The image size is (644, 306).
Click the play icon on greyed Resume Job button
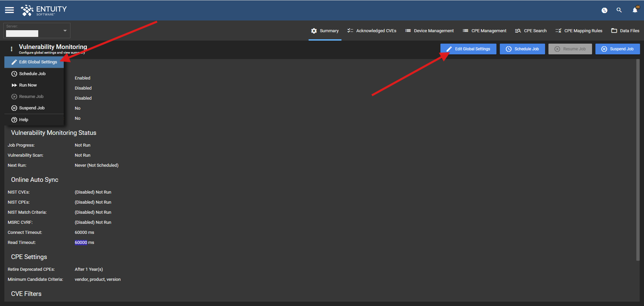(557, 49)
